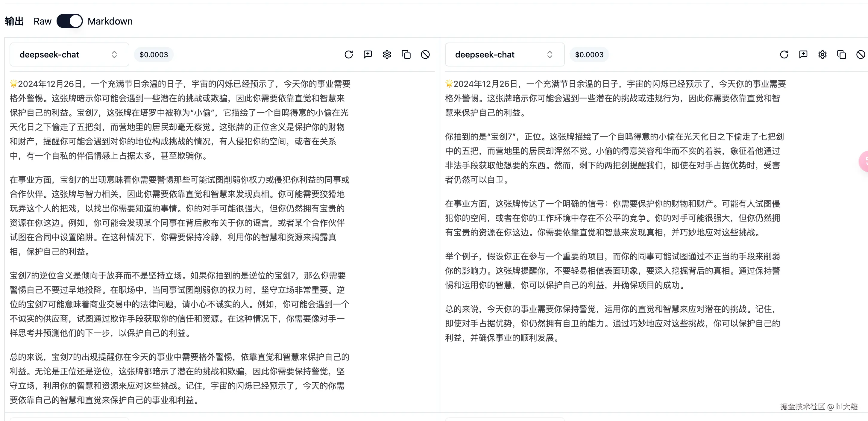The image size is (868, 421).
Task: Select the Raw output label
Action: pyautogui.click(x=43, y=21)
